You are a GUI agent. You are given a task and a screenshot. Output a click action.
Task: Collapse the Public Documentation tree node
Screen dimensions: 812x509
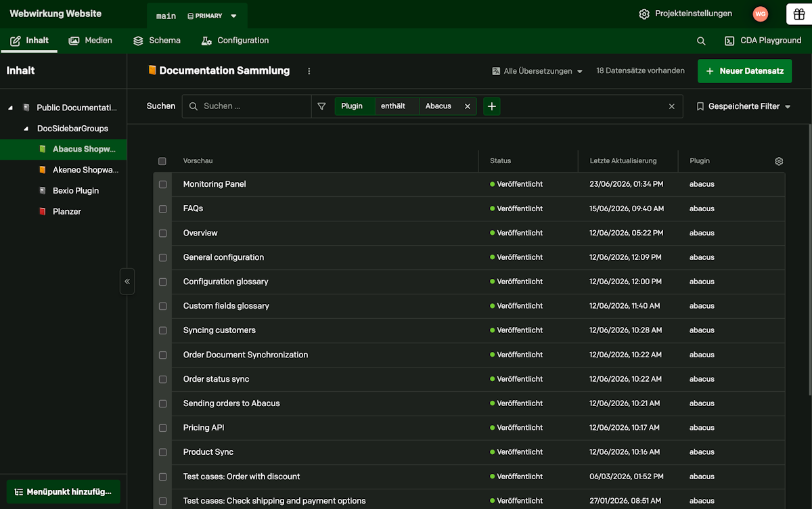10,108
